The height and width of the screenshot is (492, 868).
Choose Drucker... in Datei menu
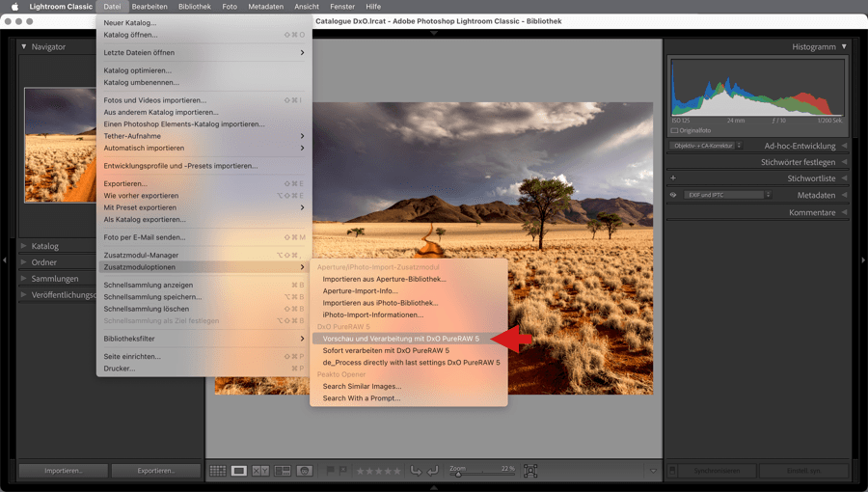[x=203, y=369]
